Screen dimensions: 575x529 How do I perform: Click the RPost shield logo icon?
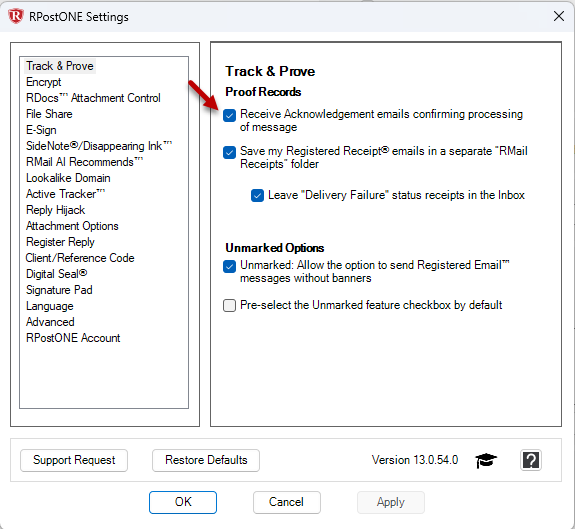click(16, 16)
